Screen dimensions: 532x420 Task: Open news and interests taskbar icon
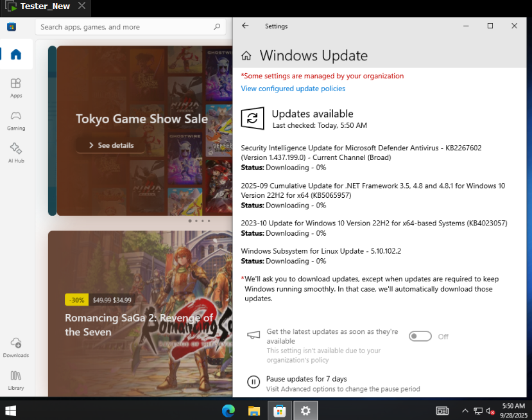442,411
